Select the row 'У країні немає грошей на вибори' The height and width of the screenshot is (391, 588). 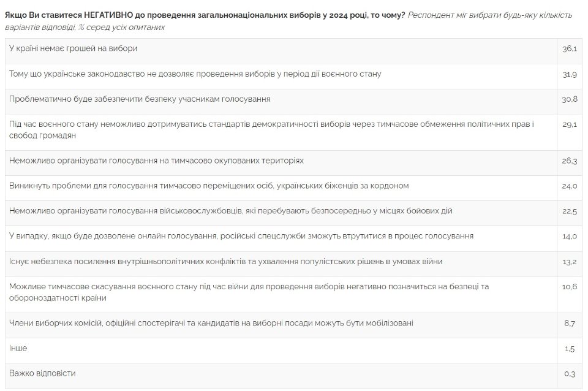(73, 48)
